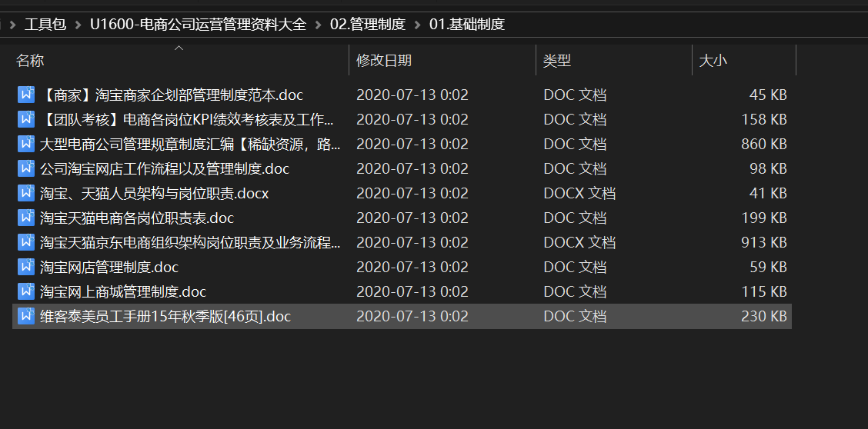This screenshot has width=868, height=429.
Task: Click modified date in 维客泰美员工手册 row
Action: point(412,316)
